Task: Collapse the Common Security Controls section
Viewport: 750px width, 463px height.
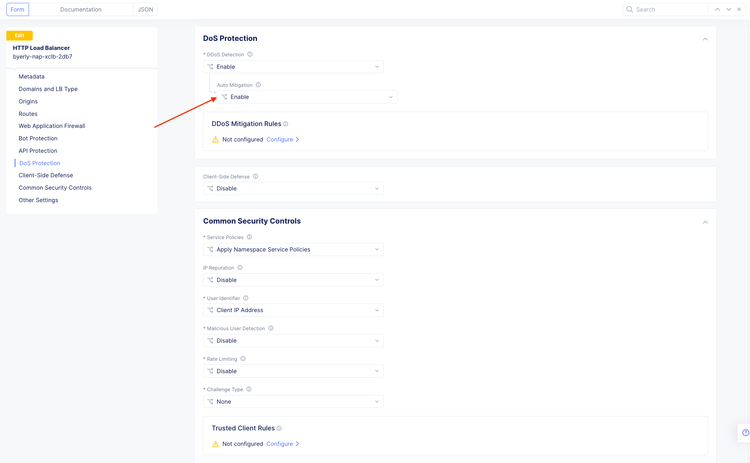Action: (705, 222)
